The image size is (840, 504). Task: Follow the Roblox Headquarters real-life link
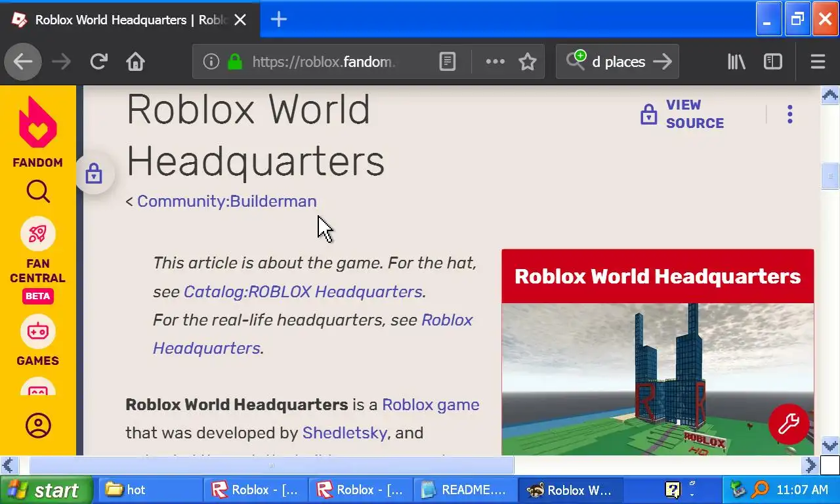313,334
